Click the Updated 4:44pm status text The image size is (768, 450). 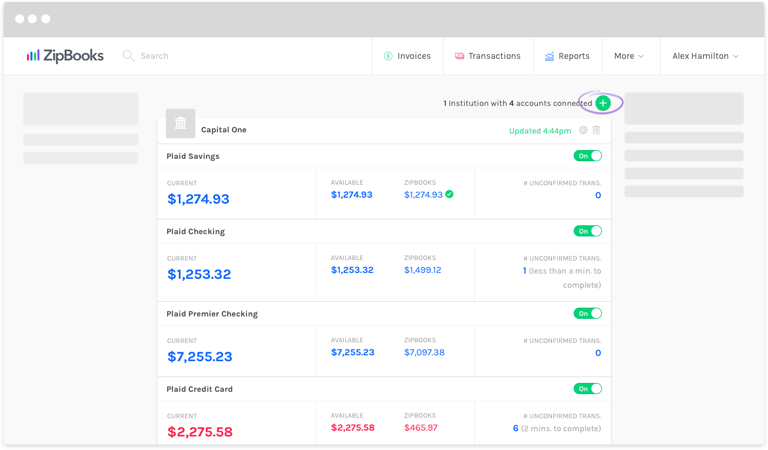click(x=540, y=131)
